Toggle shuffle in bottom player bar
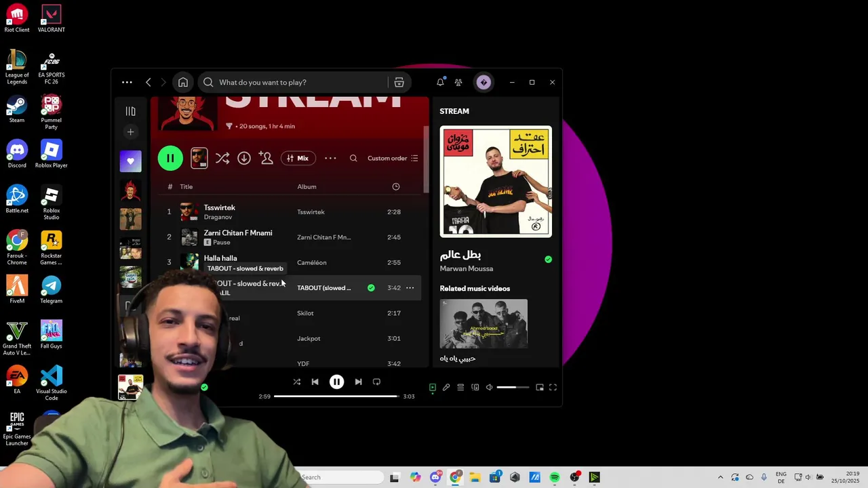The height and width of the screenshot is (488, 868). pyautogui.click(x=296, y=382)
